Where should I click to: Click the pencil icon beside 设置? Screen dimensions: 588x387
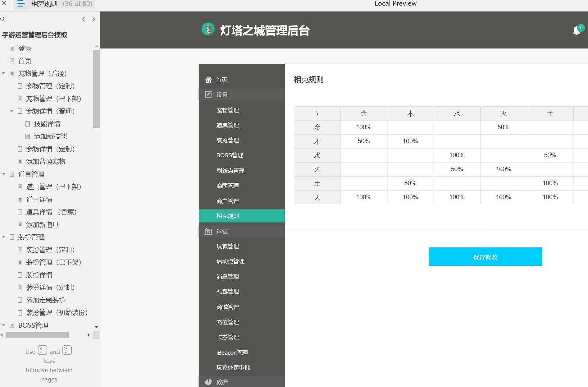coord(208,94)
